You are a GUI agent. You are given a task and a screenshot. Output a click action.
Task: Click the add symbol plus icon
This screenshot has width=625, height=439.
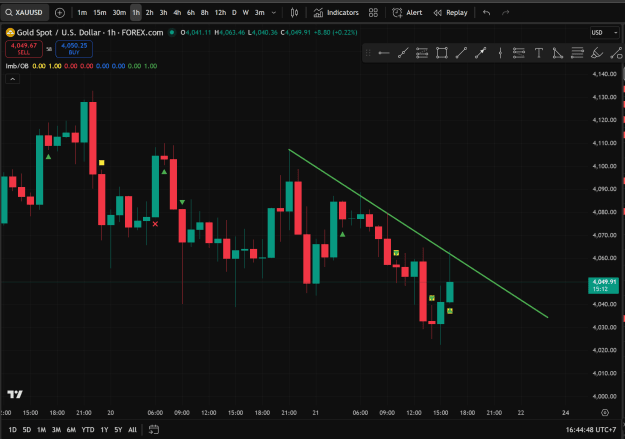coord(60,13)
